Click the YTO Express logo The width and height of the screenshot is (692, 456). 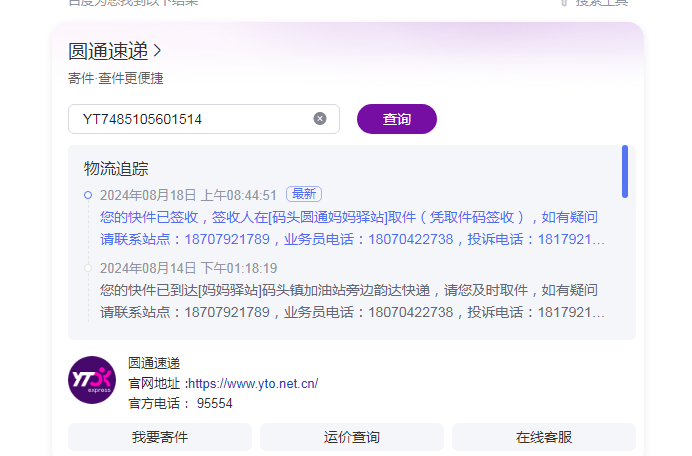(x=92, y=380)
